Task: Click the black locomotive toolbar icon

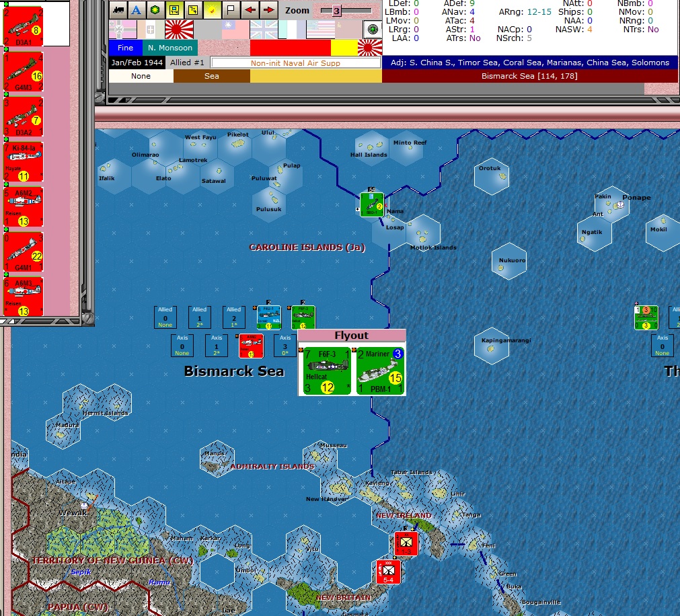Action: [118, 10]
